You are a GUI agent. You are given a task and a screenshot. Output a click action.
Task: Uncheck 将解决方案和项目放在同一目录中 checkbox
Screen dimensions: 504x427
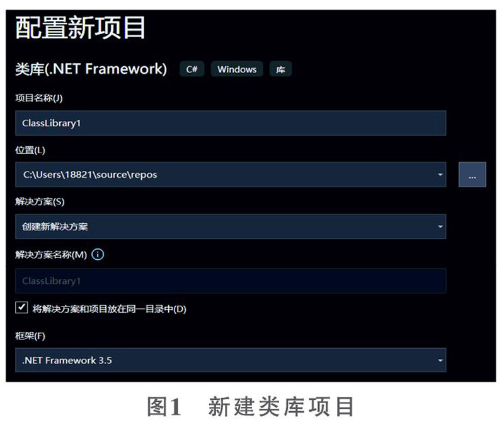pyautogui.click(x=21, y=308)
